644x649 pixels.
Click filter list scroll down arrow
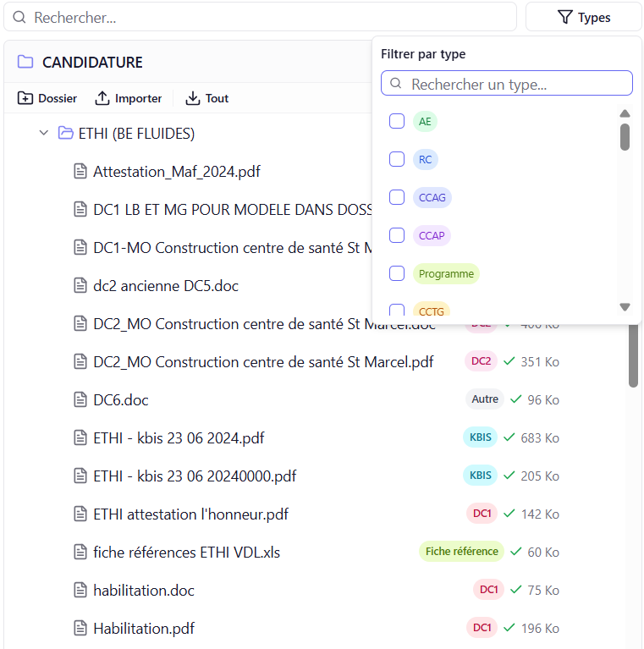625,306
